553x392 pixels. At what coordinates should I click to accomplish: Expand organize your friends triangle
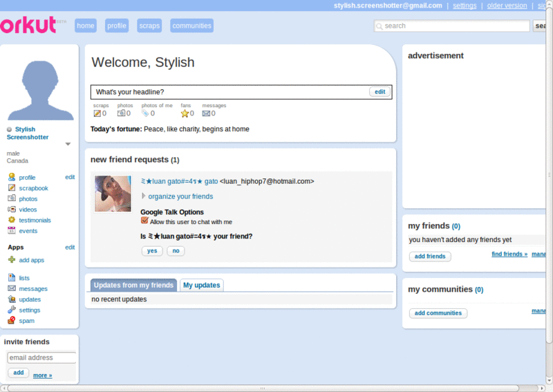(x=144, y=196)
